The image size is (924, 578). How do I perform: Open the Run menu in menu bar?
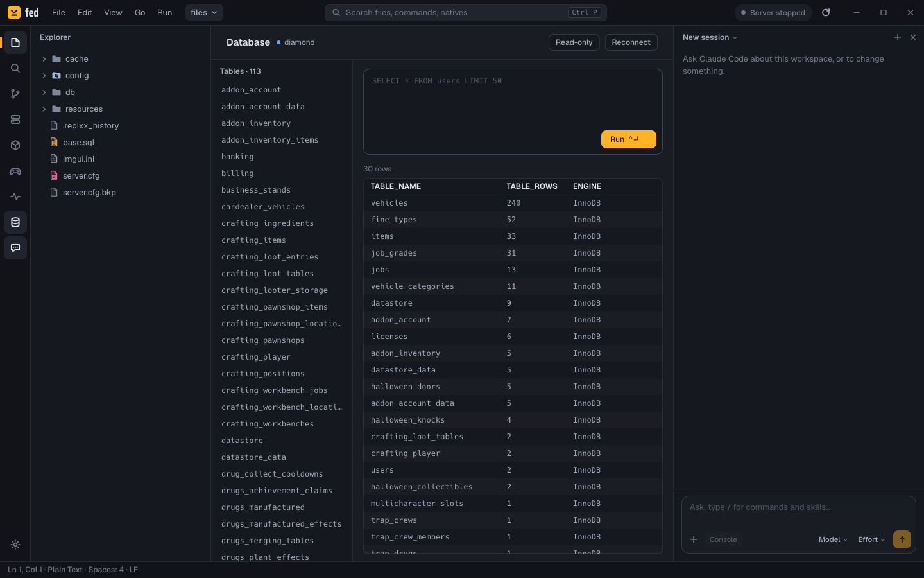tap(165, 12)
